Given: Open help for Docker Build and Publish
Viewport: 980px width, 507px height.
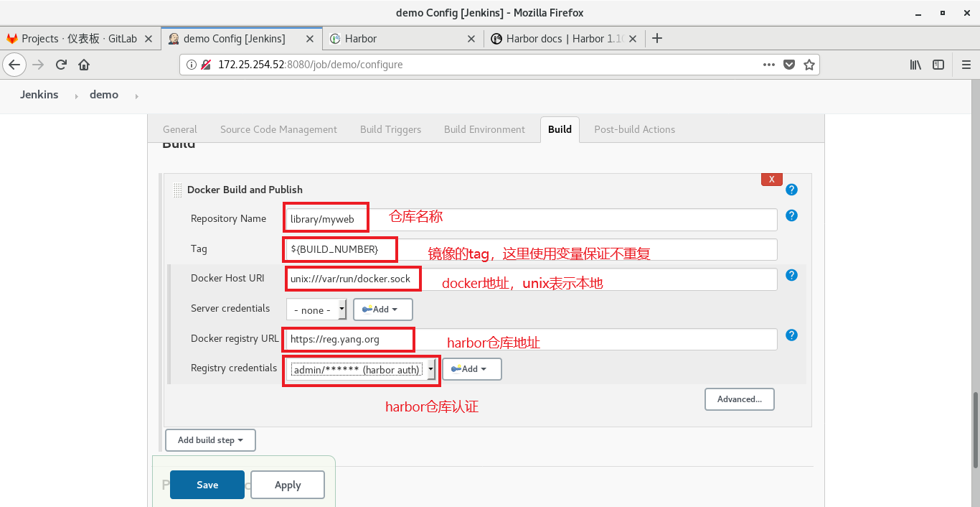Looking at the screenshot, I should point(791,190).
